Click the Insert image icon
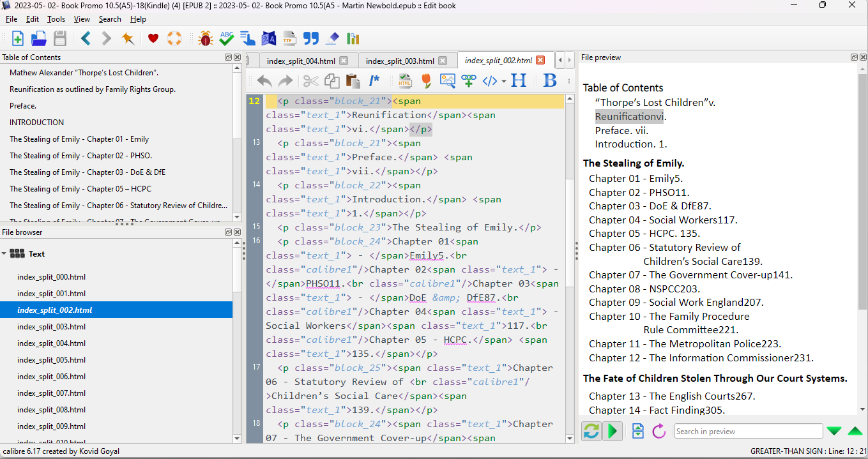This screenshot has width=868, height=459. tap(447, 81)
